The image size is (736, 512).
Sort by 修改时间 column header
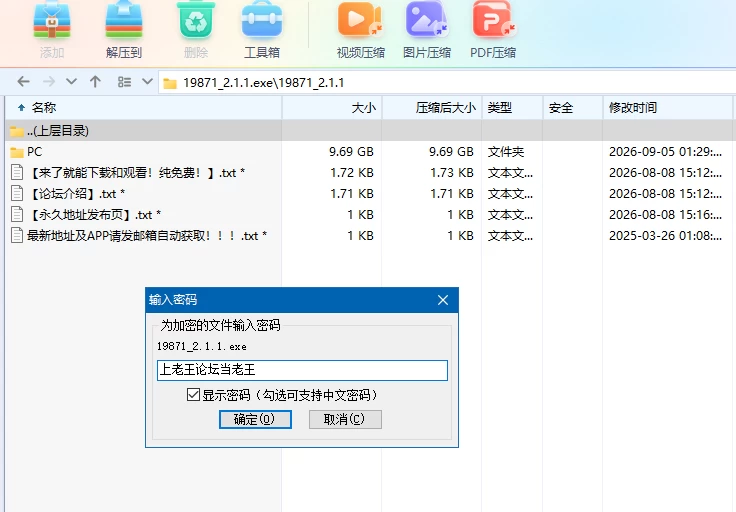pyautogui.click(x=667, y=108)
